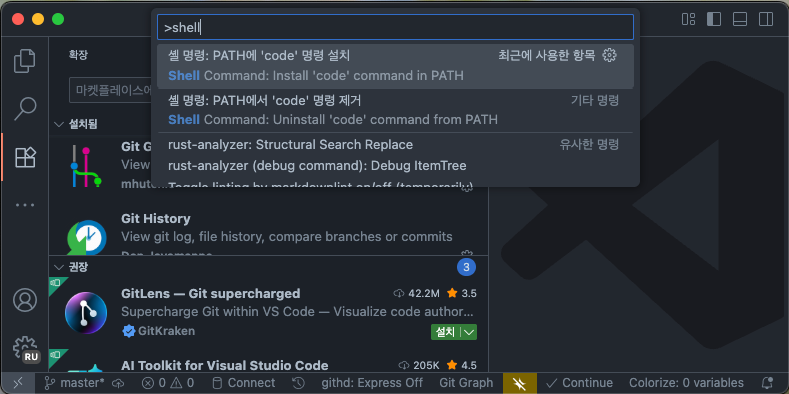Open GitLens — Git supercharged extension
Image resolution: width=789 pixels, height=394 pixels.
tap(268, 312)
